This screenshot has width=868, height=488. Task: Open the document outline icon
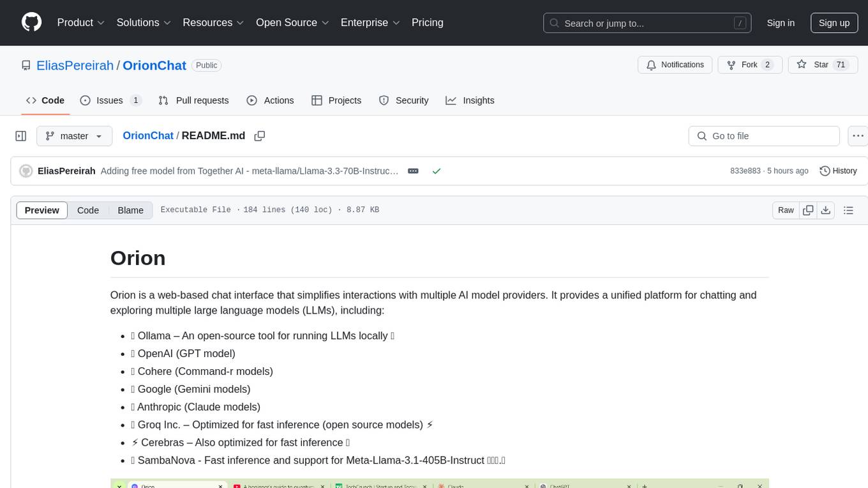tap(848, 210)
